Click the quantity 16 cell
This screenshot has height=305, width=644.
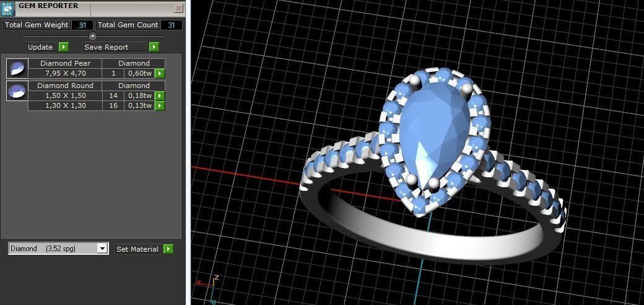click(x=113, y=105)
